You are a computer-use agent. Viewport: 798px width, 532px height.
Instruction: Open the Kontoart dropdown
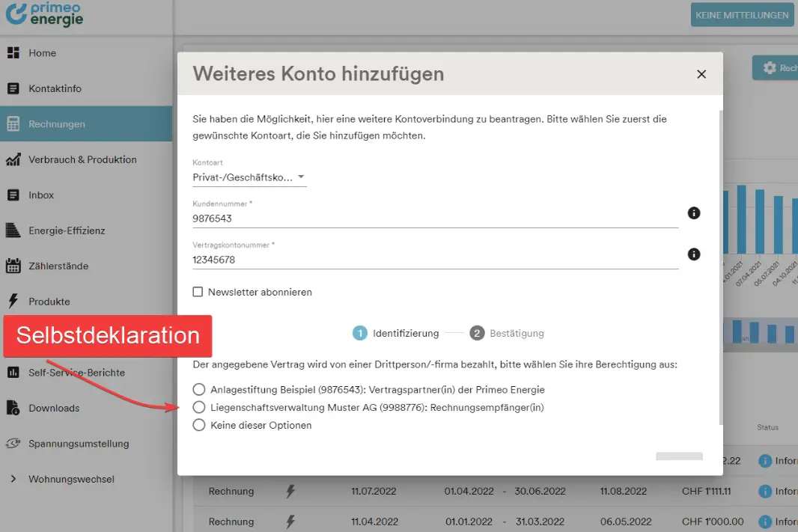(x=249, y=177)
